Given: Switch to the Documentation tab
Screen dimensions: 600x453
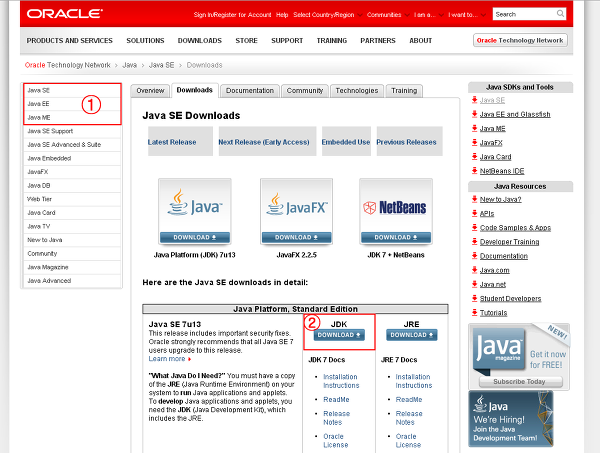Looking at the screenshot, I should (x=250, y=91).
